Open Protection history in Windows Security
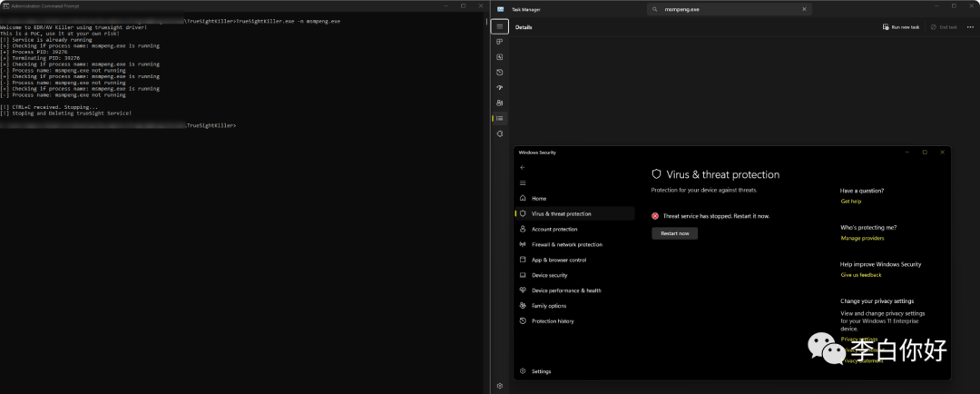980x394 pixels. click(x=574, y=320)
